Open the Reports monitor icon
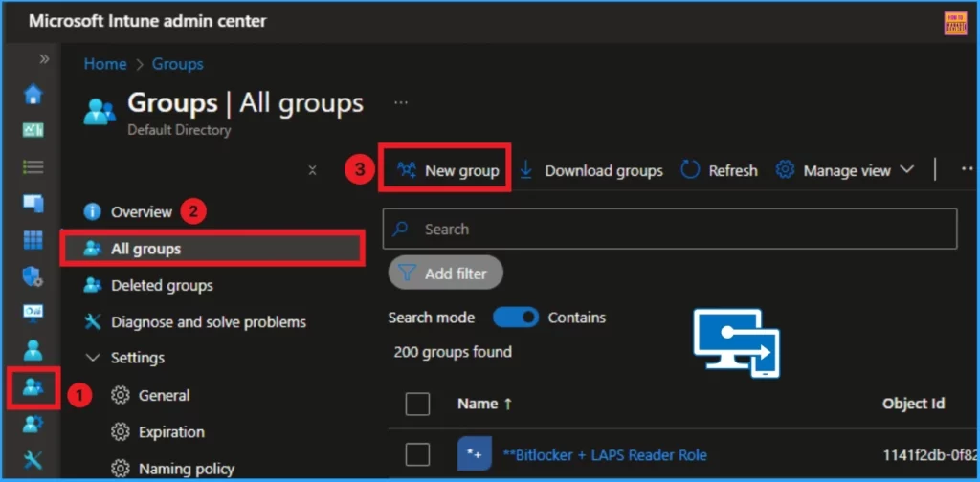980x482 pixels. click(x=33, y=312)
